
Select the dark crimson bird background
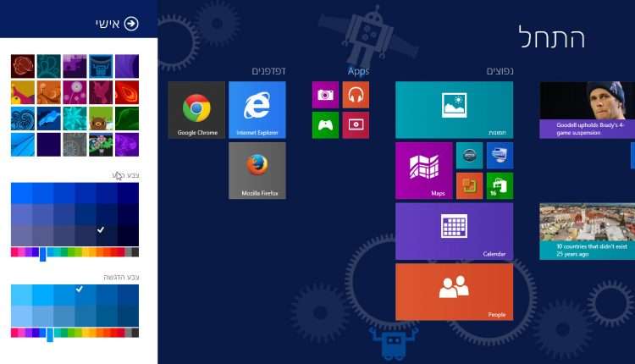coord(101,92)
